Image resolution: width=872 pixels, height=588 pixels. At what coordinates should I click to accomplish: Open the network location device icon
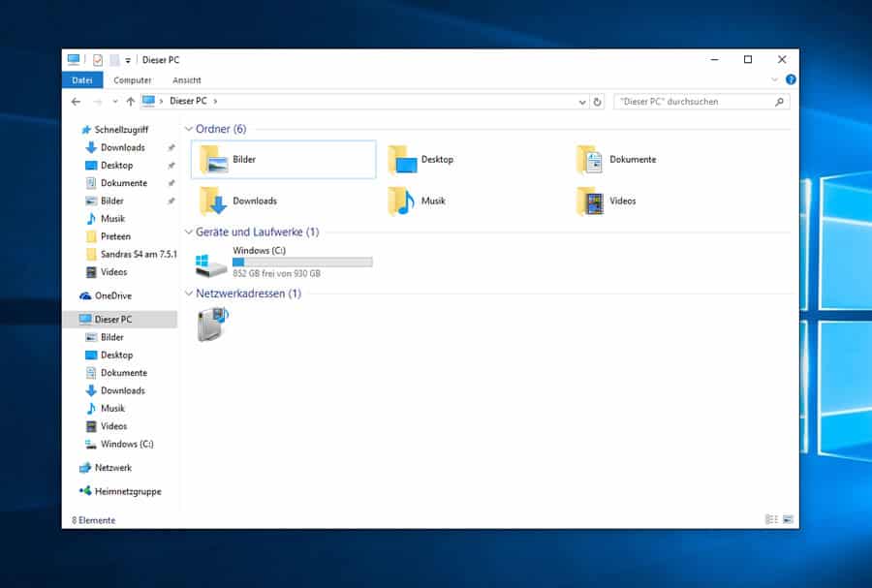point(212,325)
